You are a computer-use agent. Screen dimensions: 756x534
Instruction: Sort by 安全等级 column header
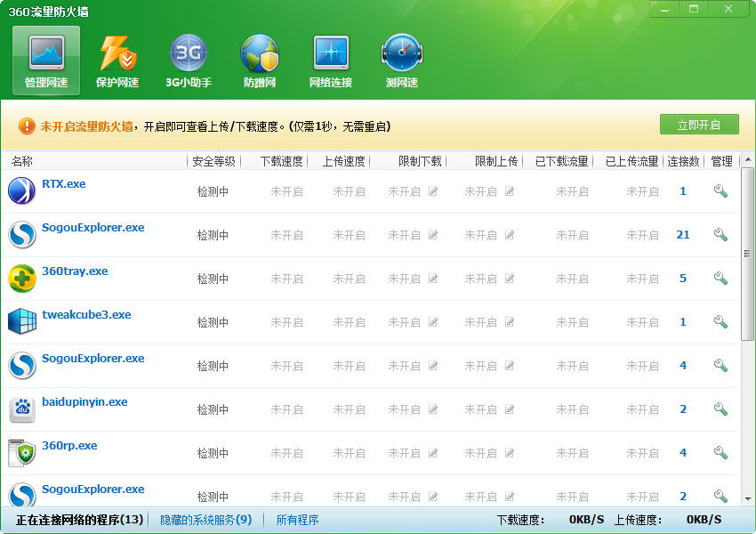(x=213, y=161)
